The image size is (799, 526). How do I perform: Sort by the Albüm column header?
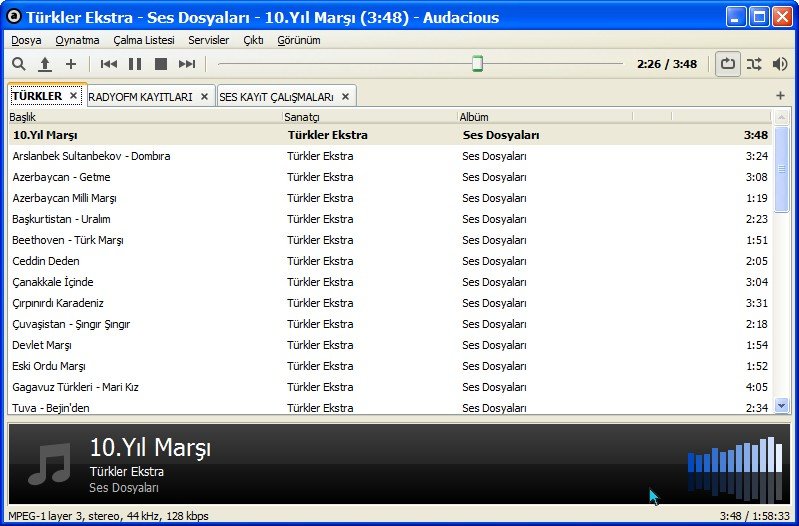[x=545, y=117]
